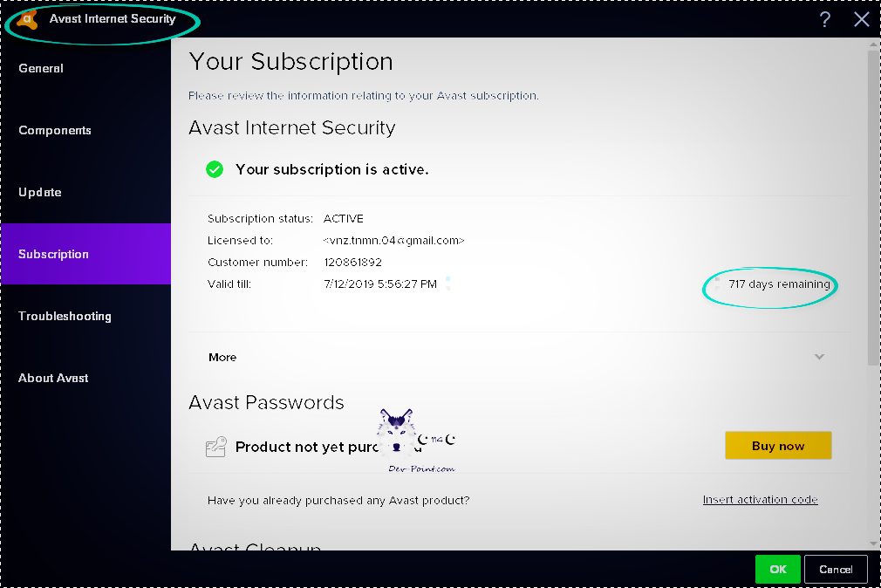The image size is (881, 588).
Task: Go to the Update tab
Action: tap(40, 192)
